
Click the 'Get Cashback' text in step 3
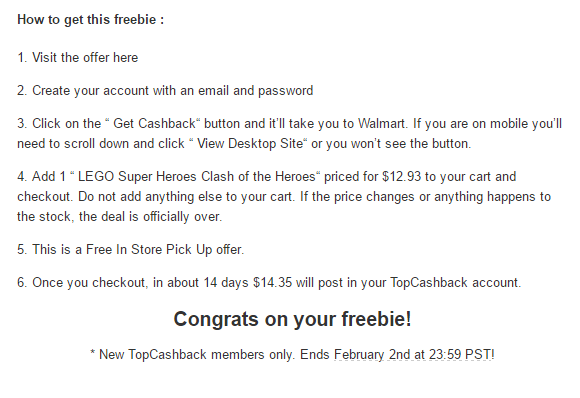[154, 124]
